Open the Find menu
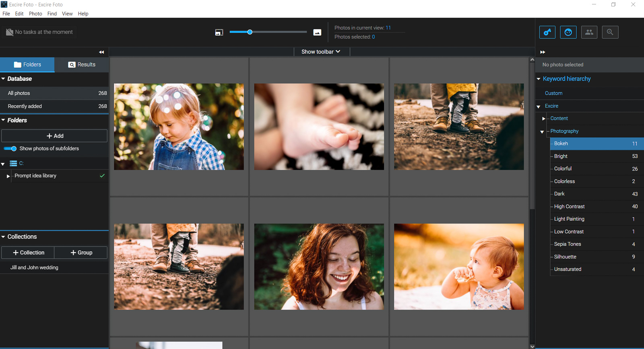 coord(52,14)
